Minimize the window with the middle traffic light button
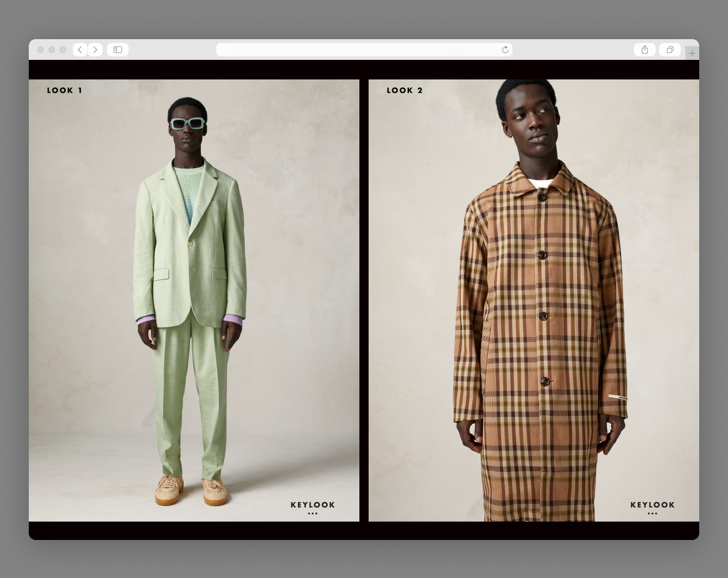The width and height of the screenshot is (728, 578). pyautogui.click(x=52, y=50)
